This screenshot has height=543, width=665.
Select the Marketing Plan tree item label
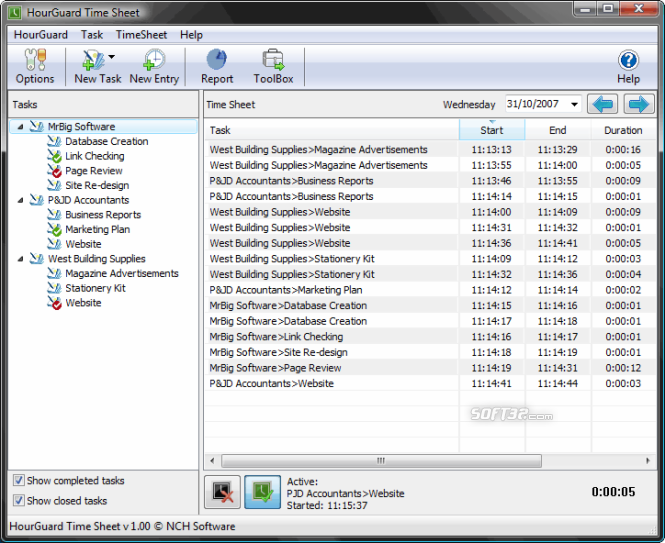tap(98, 230)
